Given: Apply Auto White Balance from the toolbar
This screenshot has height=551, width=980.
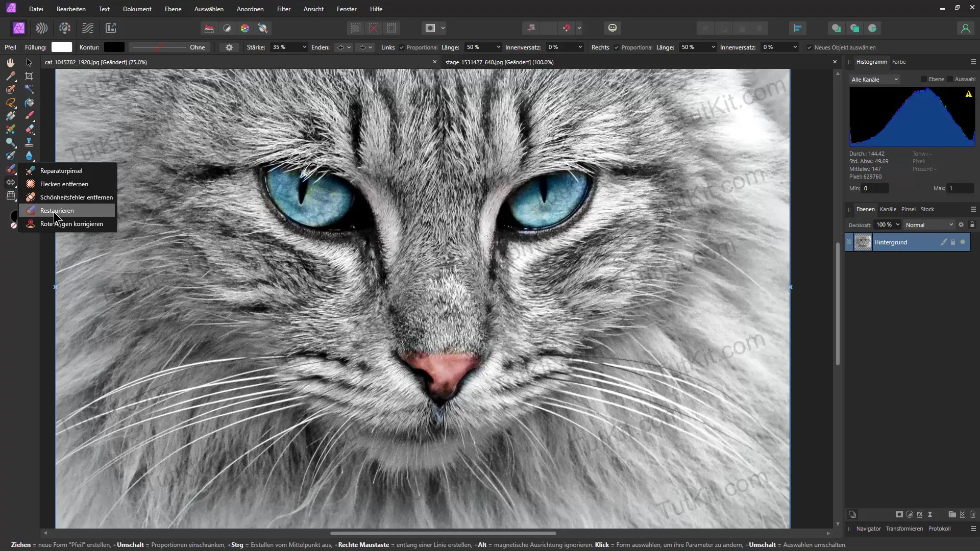Looking at the screenshot, I should [263, 28].
